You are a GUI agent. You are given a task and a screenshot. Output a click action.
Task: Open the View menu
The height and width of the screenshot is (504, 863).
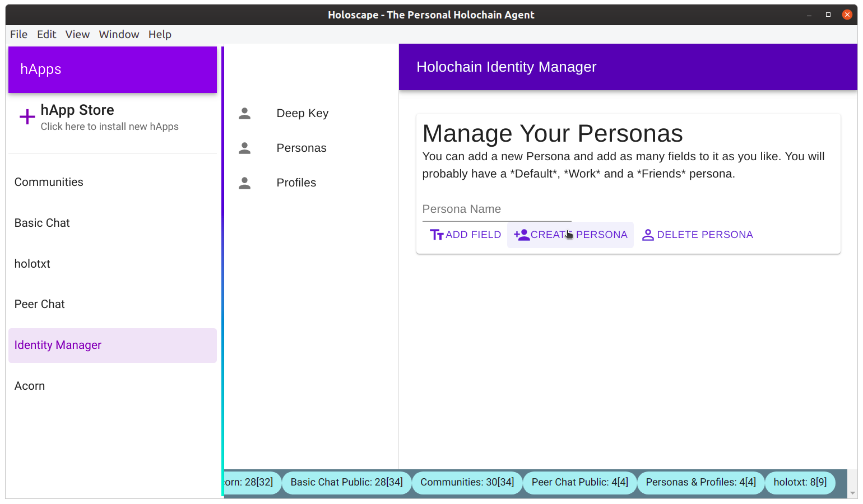(x=77, y=34)
